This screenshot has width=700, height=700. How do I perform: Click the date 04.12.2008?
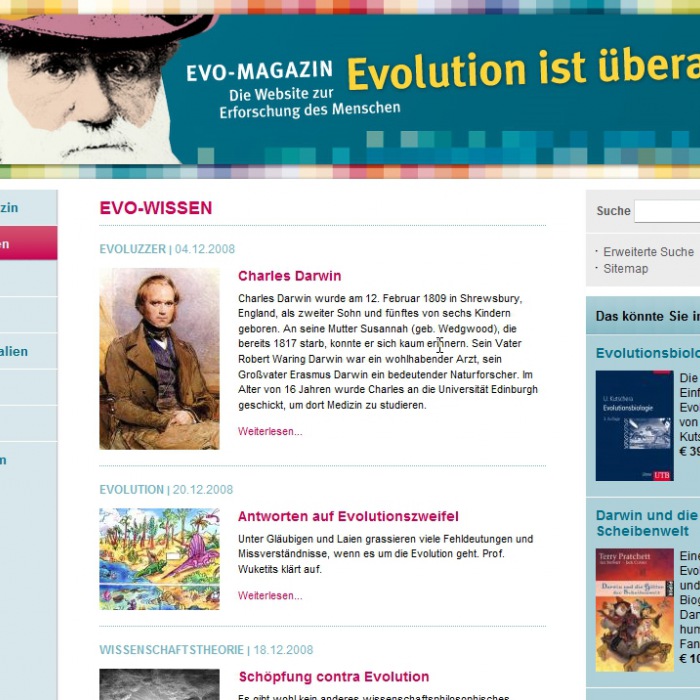[x=204, y=249]
